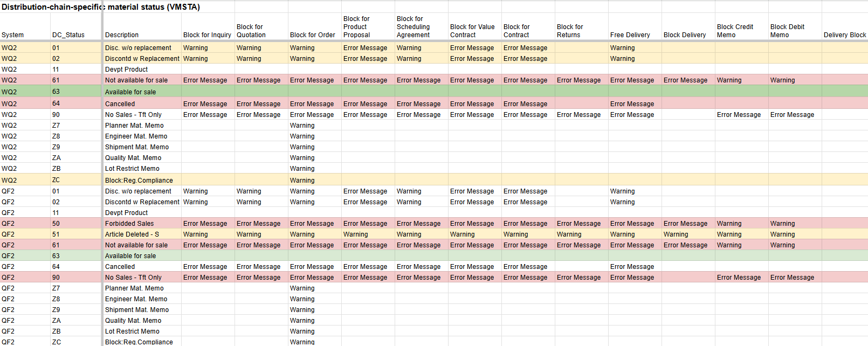The width and height of the screenshot is (868, 346).
Task: Select the Block for Inquiry header
Action: pos(207,35)
